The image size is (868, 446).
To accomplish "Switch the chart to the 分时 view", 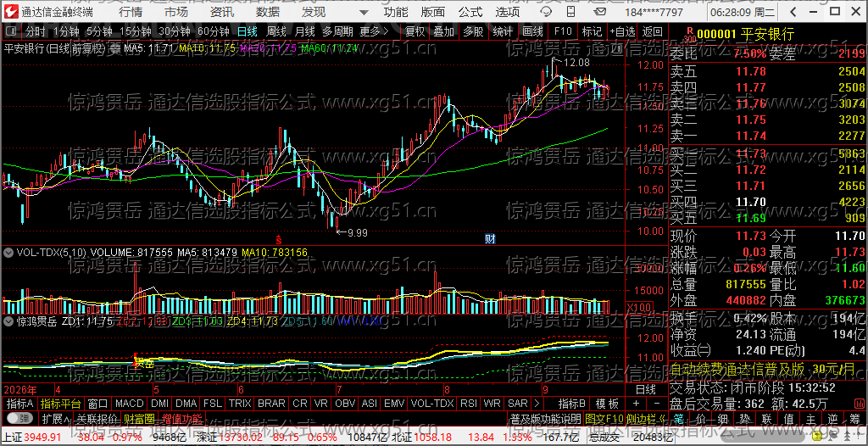I will click(36, 31).
